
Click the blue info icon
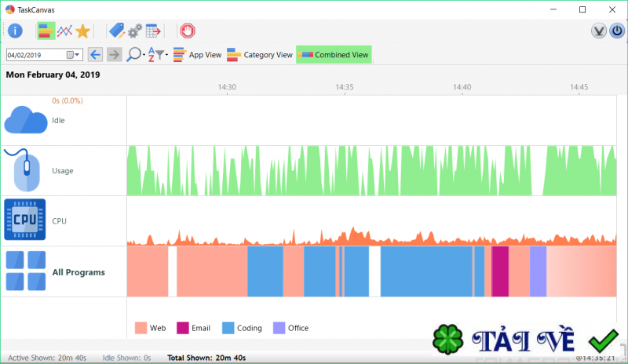coord(15,31)
